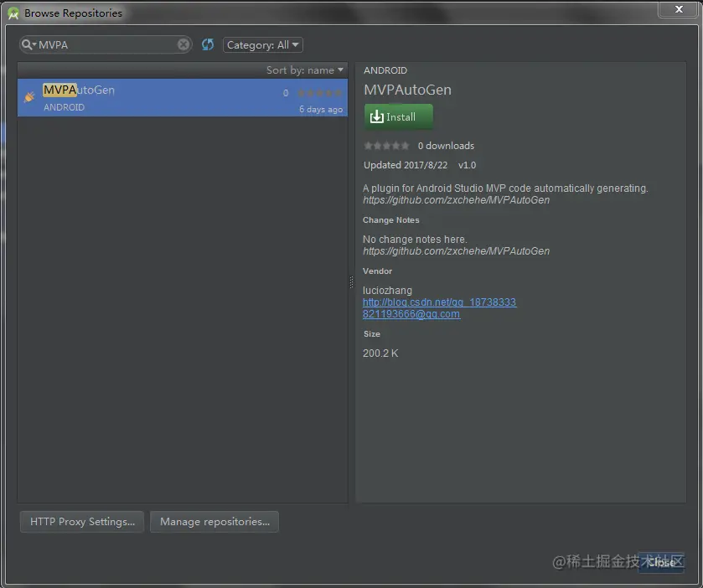Click the '0 downloads' text
Viewport: 703px width, 588px height.
tap(446, 146)
